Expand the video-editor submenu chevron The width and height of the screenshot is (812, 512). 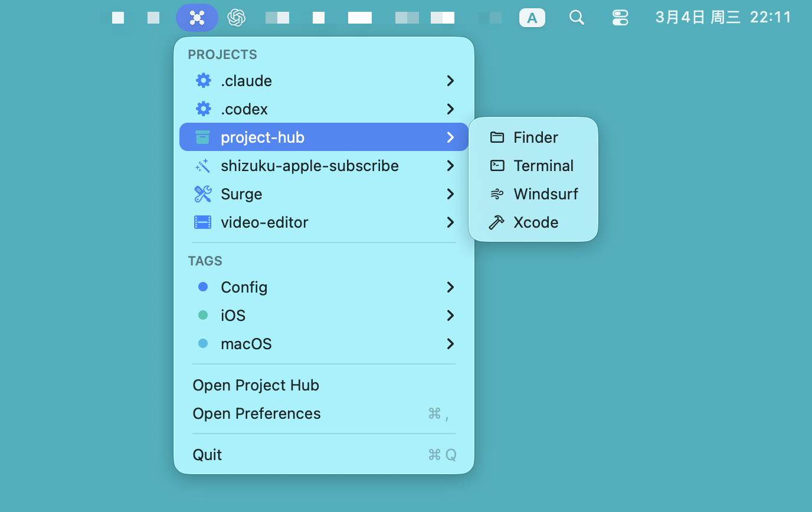coord(450,222)
